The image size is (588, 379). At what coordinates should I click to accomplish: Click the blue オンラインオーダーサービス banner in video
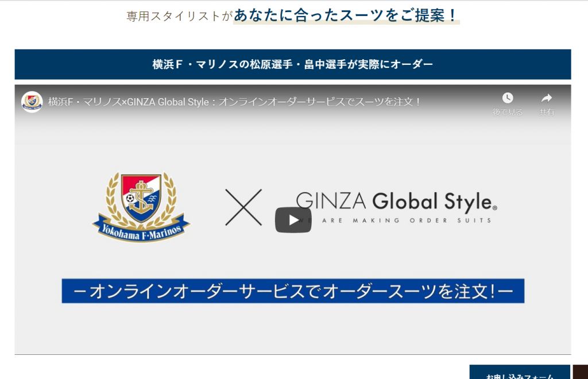(x=293, y=291)
